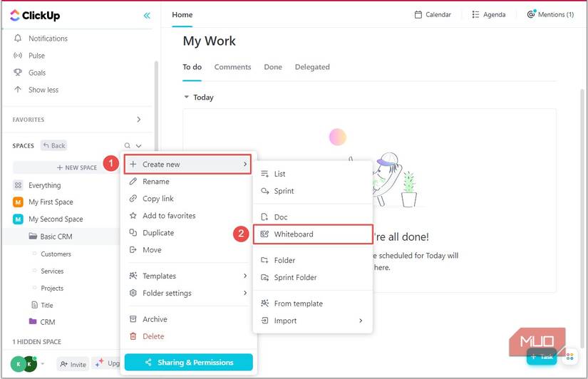
Task: Choose Delete menu item
Action: pyautogui.click(x=153, y=336)
